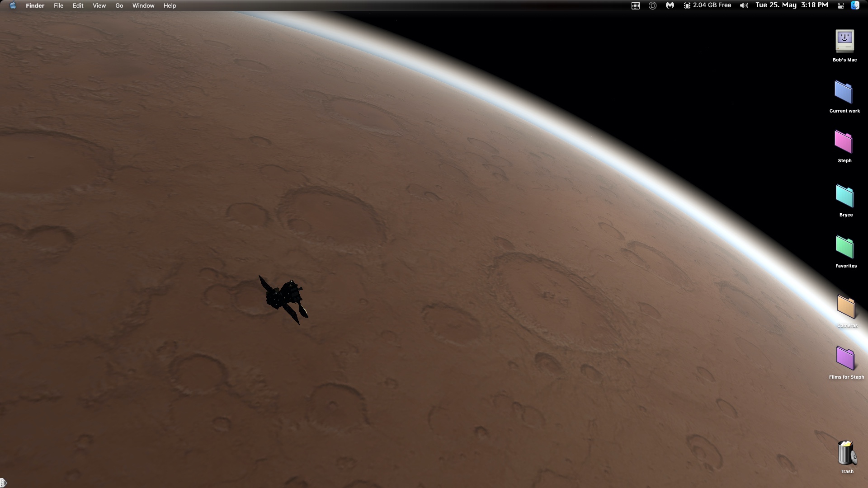
Task: Select the Current work folder
Action: pyautogui.click(x=844, y=92)
